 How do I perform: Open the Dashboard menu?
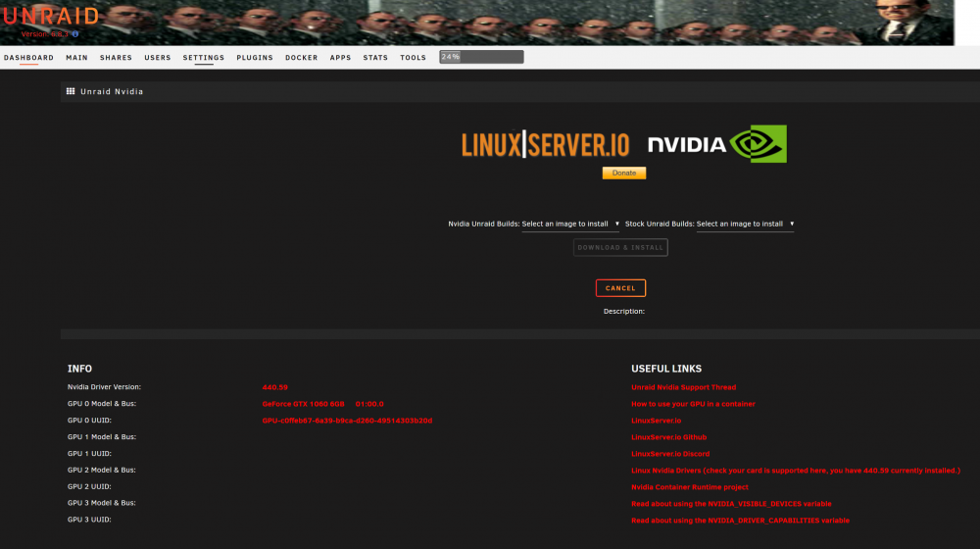(28, 58)
